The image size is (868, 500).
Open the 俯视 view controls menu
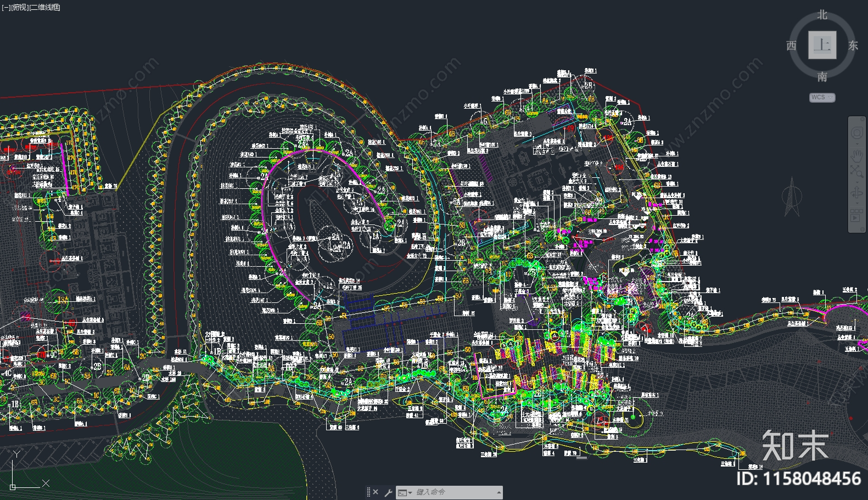19,7
